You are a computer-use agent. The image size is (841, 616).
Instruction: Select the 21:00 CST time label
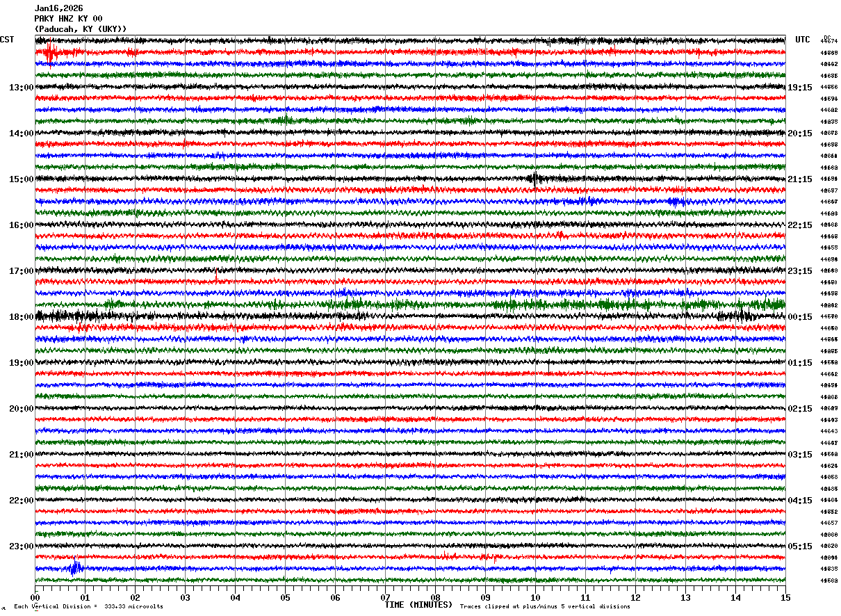(22, 455)
